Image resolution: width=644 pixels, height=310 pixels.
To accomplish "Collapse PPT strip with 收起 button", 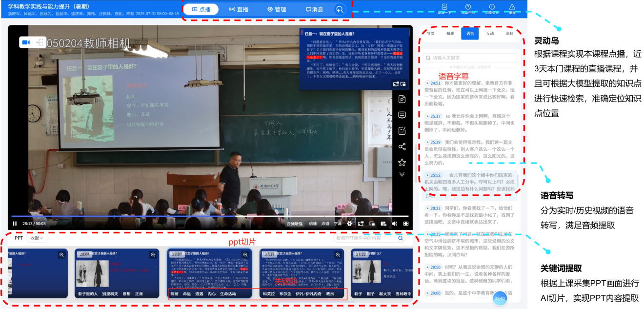I will (x=37, y=238).
